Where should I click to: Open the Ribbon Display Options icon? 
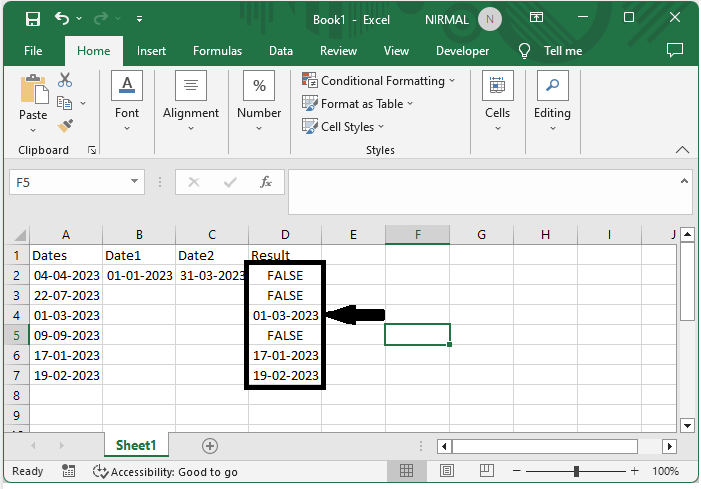tap(536, 17)
